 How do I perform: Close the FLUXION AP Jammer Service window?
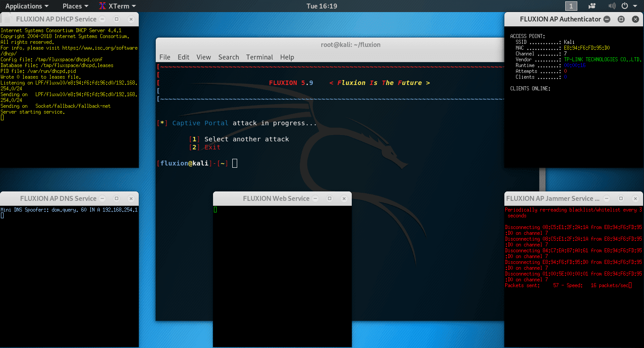click(x=635, y=198)
